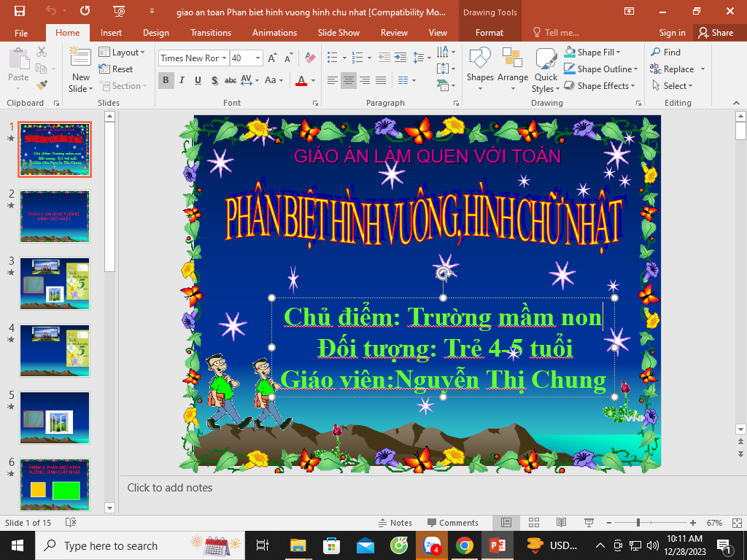Toggle Italic text formatting

click(x=182, y=80)
